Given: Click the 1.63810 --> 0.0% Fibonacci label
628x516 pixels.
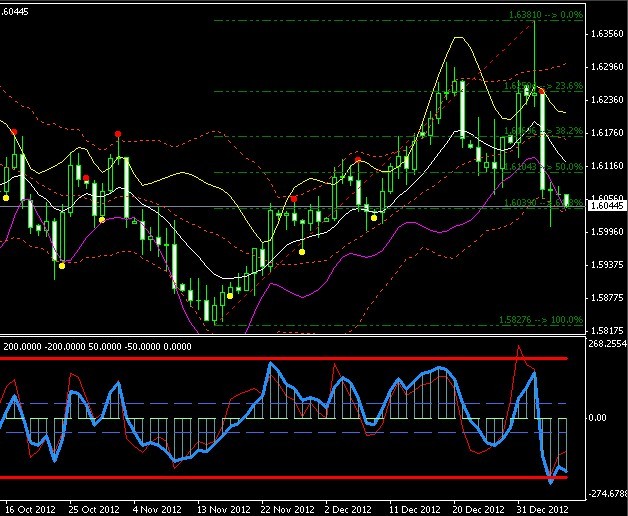Looking at the screenshot, I should tap(546, 15).
